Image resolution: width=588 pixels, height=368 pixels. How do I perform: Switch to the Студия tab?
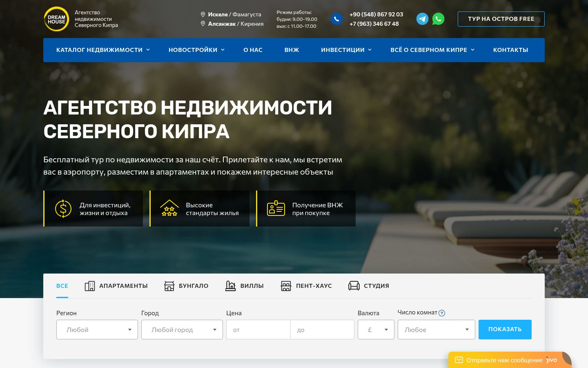pos(368,286)
